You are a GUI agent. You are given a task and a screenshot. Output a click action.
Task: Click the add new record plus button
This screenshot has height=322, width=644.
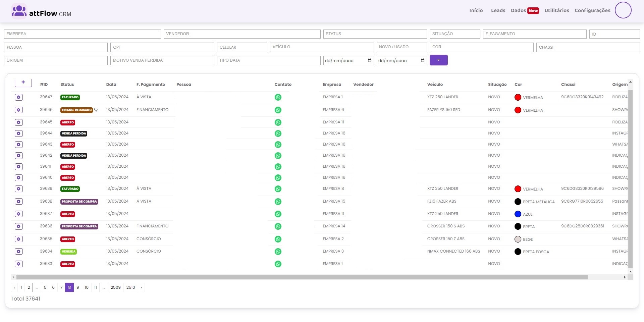23,82
